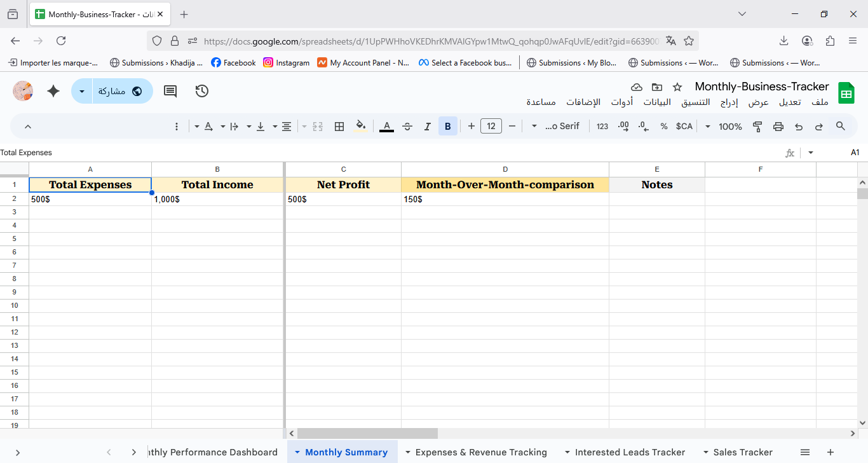
Task: Toggle bold formatting button
Action: click(448, 127)
